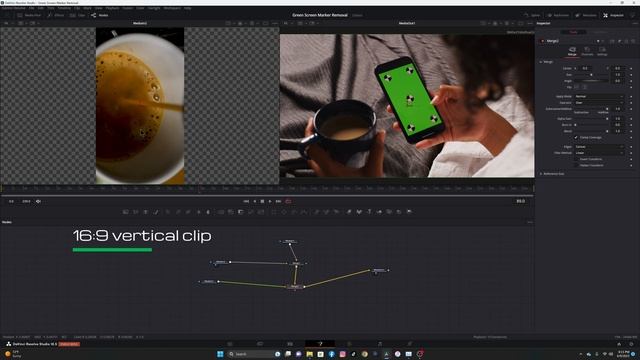Open the Deliver page from the bottom bar

coord(409,344)
